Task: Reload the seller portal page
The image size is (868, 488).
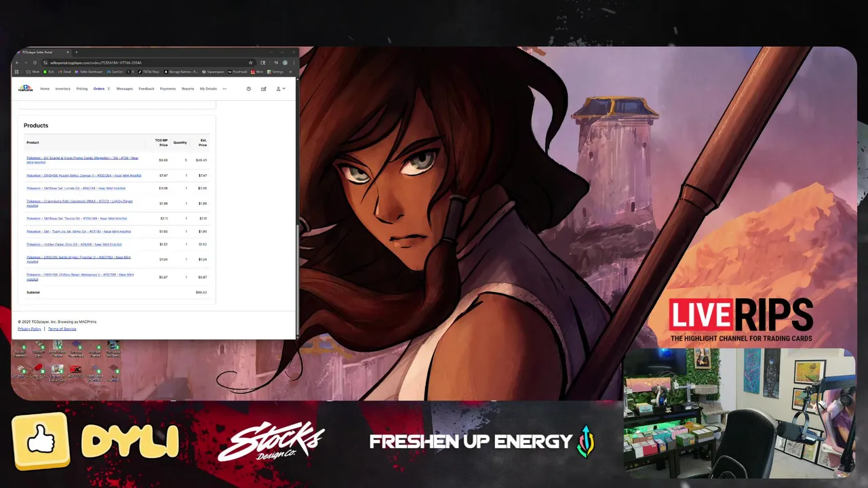Action: pyautogui.click(x=35, y=63)
